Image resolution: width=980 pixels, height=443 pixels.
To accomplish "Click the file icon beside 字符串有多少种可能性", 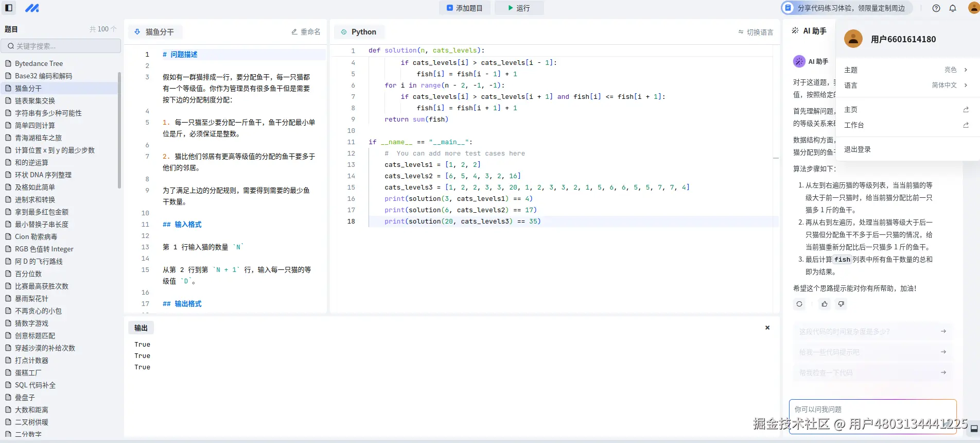I will [x=8, y=113].
